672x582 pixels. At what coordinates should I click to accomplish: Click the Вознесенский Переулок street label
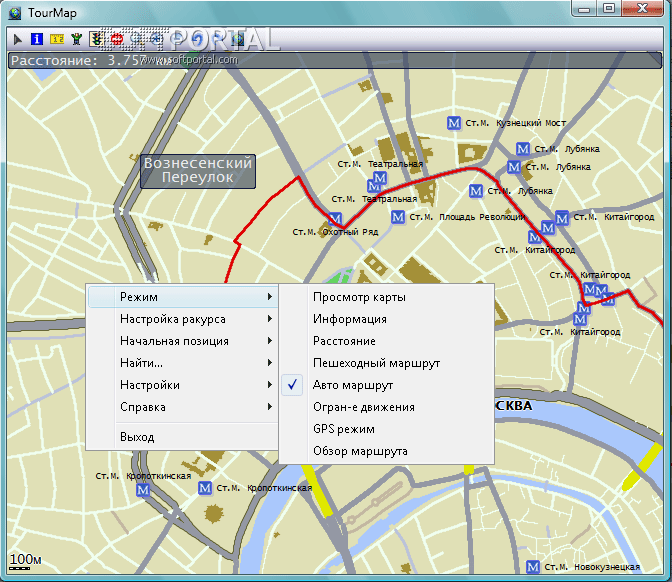point(198,171)
